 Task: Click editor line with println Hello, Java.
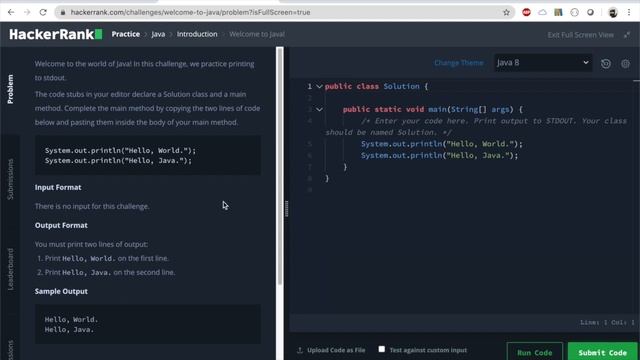pyautogui.click(x=439, y=156)
